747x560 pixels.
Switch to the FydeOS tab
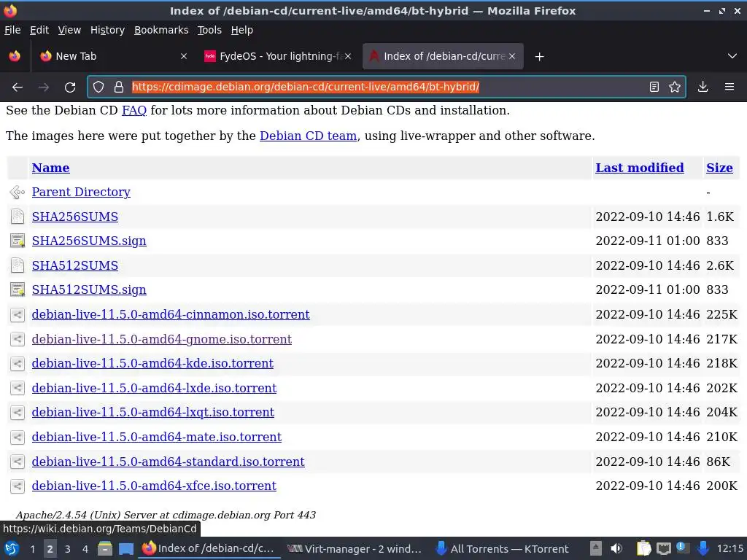(278, 56)
